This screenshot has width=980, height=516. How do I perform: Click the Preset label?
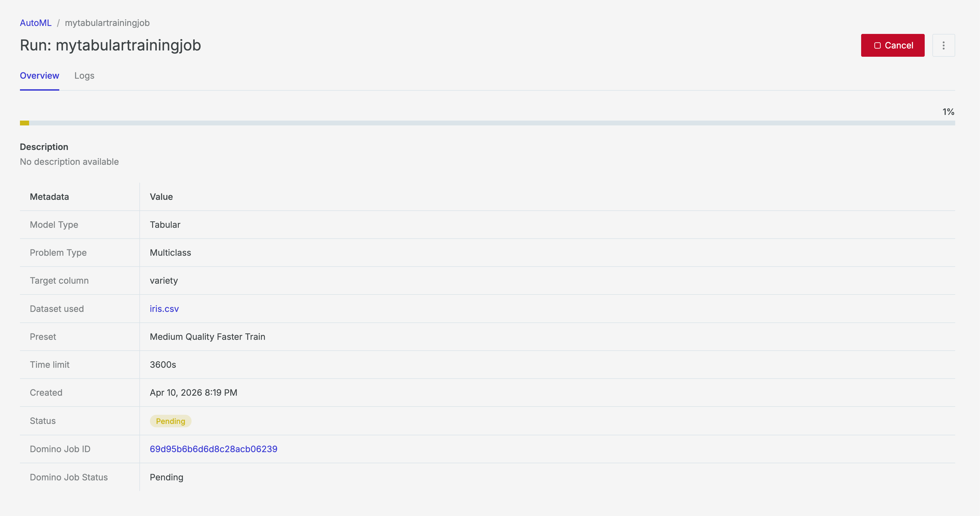pos(43,337)
